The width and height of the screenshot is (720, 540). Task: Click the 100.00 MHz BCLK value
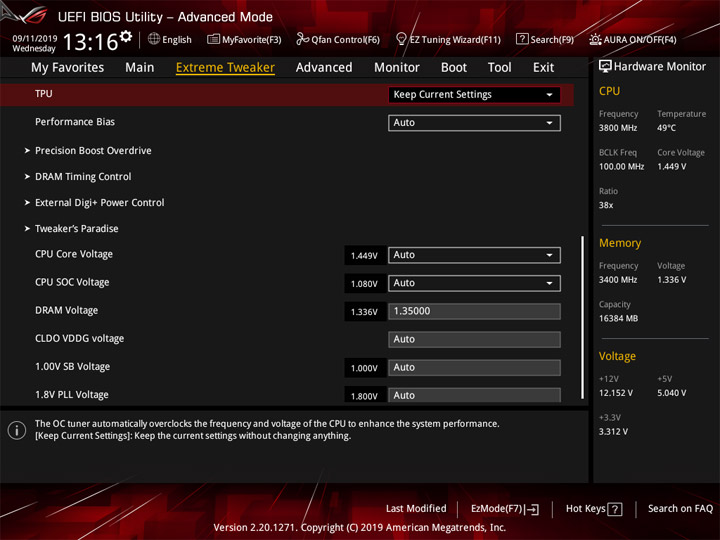pos(621,166)
